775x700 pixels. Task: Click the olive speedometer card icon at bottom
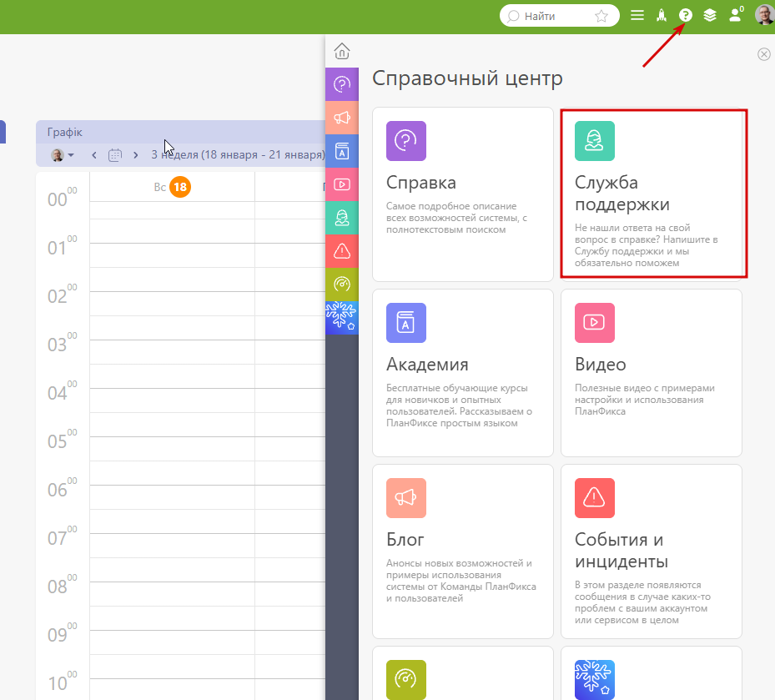click(405, 680)
